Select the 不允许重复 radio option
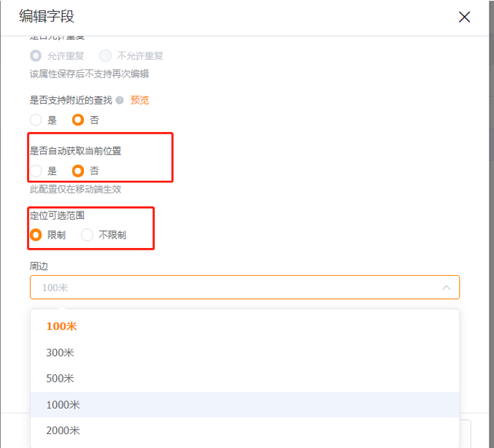 coord(105,55)
